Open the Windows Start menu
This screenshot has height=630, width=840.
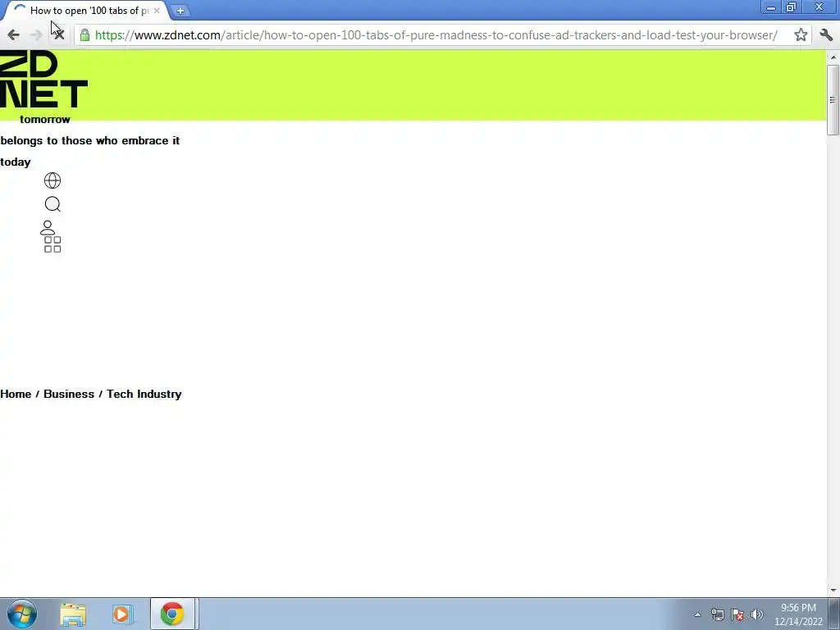coord(22,614)
